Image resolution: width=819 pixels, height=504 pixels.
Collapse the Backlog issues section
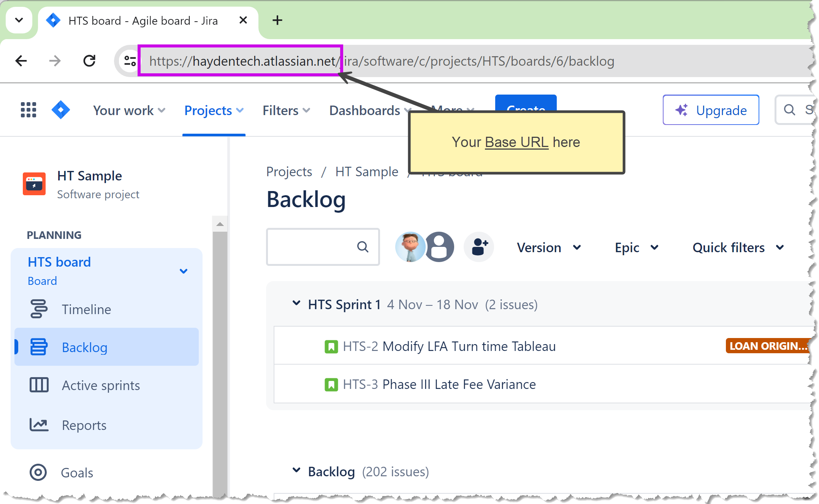[x=296, y=471]
